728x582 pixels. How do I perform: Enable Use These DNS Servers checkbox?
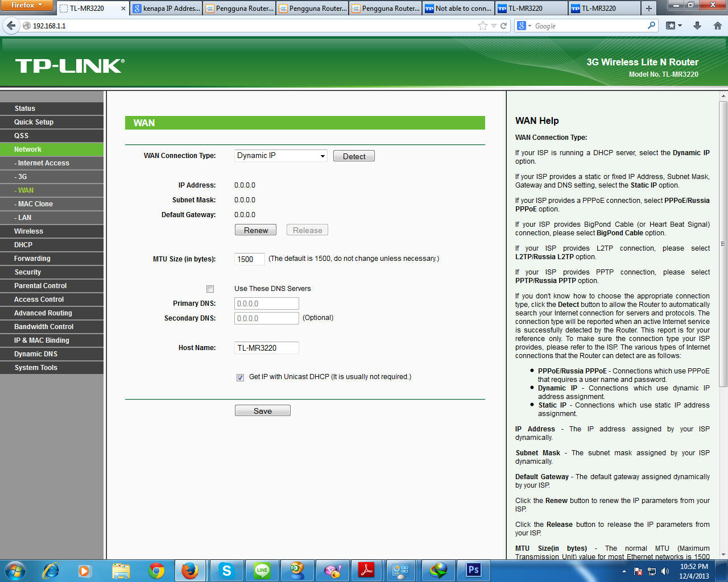pos(210,289)
